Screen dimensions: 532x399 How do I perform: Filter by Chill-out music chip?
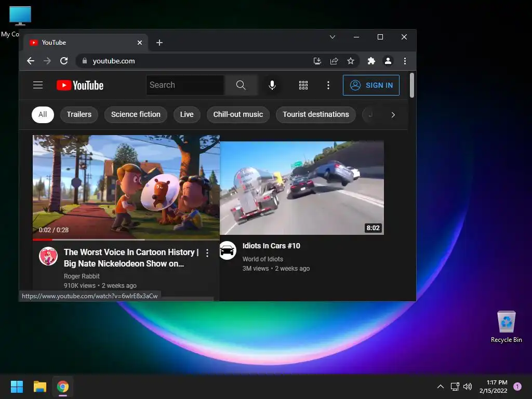point(238,115)
